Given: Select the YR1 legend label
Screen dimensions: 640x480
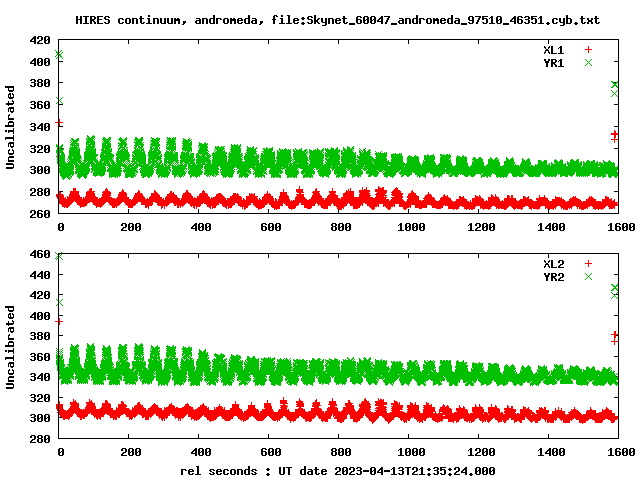Looking at the screenshot, I should [553, 63].
